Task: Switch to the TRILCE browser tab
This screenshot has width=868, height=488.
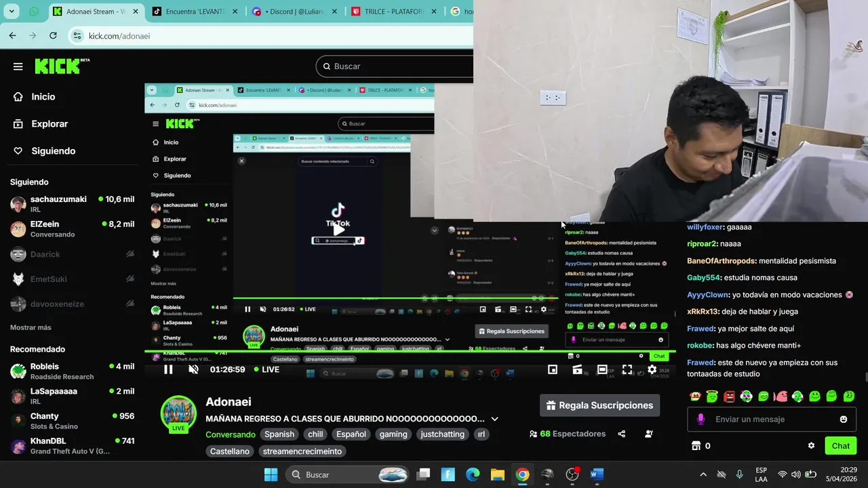Action: click(x=394, y=12)
